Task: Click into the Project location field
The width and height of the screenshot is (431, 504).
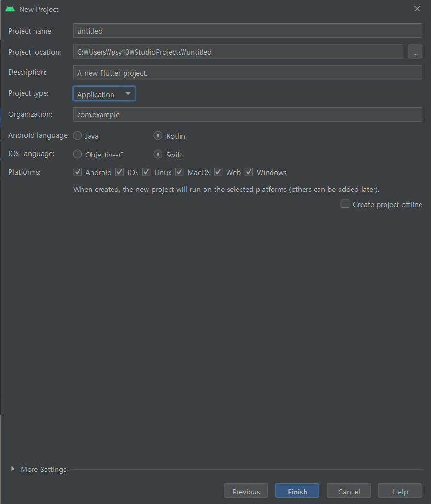Action: pyautogui.click(x=238, y=52)
